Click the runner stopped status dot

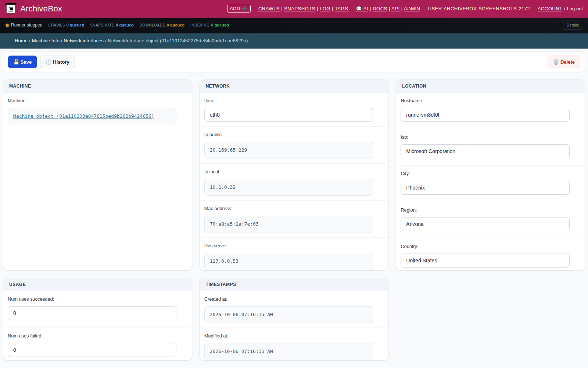[7, 25]
